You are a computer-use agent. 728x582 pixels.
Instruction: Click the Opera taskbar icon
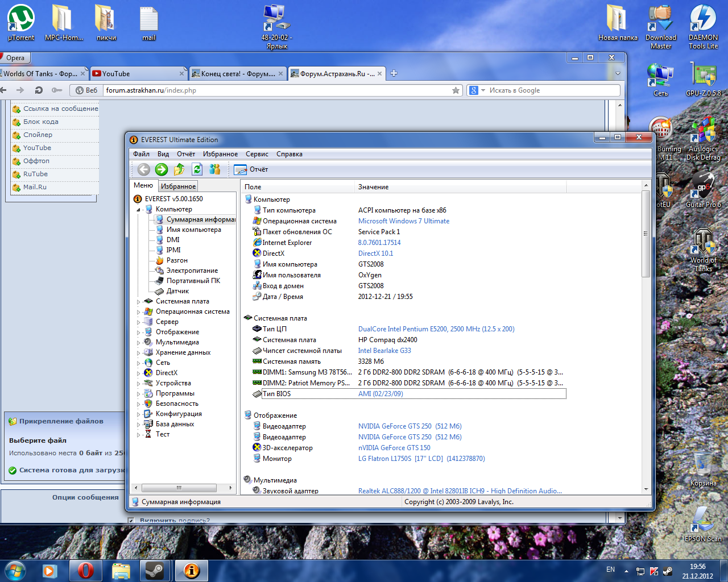coord(86,570)
